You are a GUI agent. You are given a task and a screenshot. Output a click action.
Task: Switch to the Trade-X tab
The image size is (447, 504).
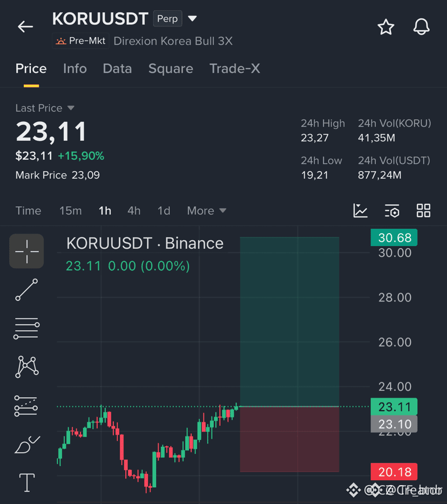coord(235,69)
